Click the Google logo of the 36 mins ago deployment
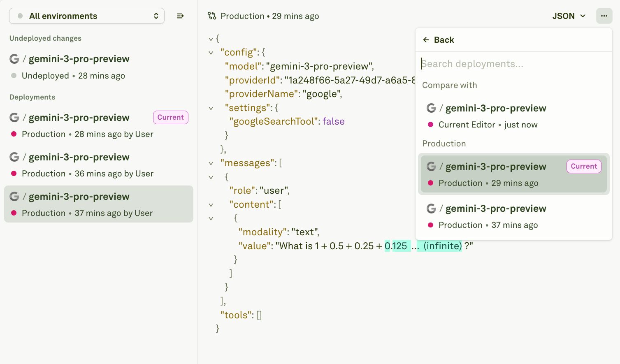The image size is (620, 364). (x=14, y=157)
